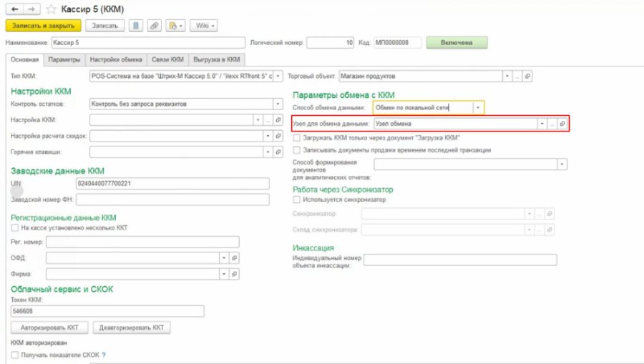The height and width of the screenshot is (364, 644).
Task: Go back with the left arrow button
Action: pyautogui.click(x=15, y=9)
